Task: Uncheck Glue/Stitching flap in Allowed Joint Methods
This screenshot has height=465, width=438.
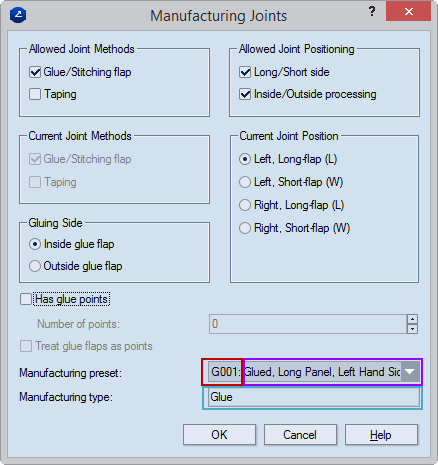Action: pyautogui.click(x=35, y=72)
